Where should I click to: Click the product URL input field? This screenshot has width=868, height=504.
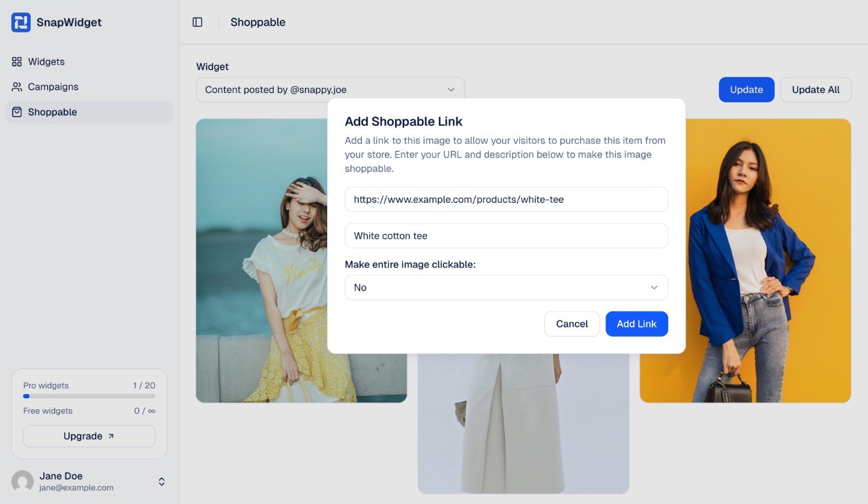pyautogui.click(x=506, y=199)
